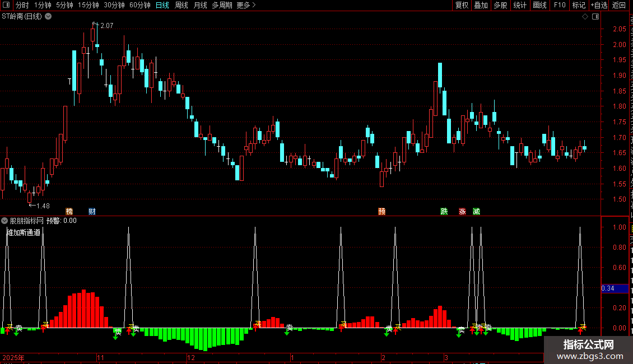Open the 统计 statistics button
Image resolution: width=633 pixels, height=364 pixels.
tap(519, 5)
